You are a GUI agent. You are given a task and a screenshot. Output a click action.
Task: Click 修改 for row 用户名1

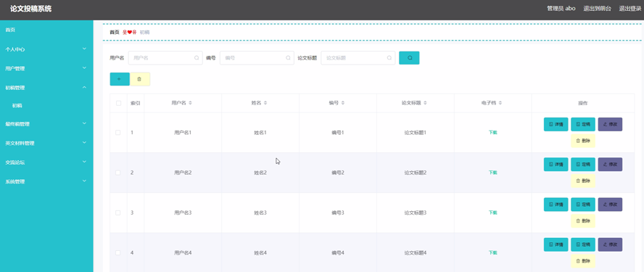click(x=610, y=124)
